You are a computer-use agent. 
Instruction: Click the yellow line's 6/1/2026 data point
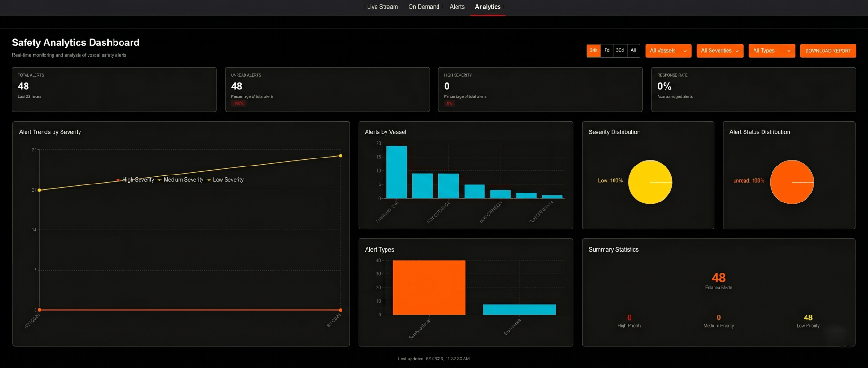(341, 156)
